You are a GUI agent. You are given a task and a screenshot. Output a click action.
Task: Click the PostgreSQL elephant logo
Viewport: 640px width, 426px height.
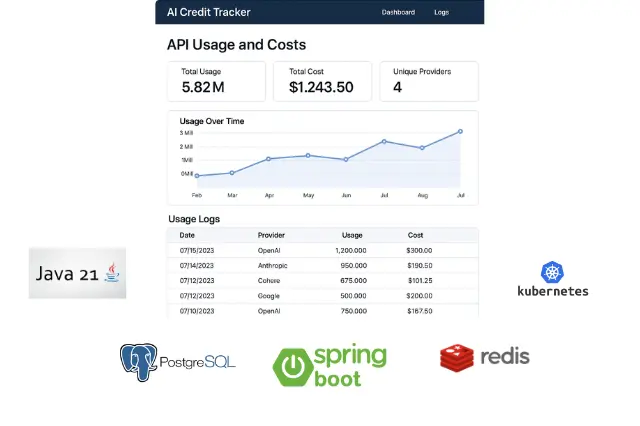click(138, 362)
